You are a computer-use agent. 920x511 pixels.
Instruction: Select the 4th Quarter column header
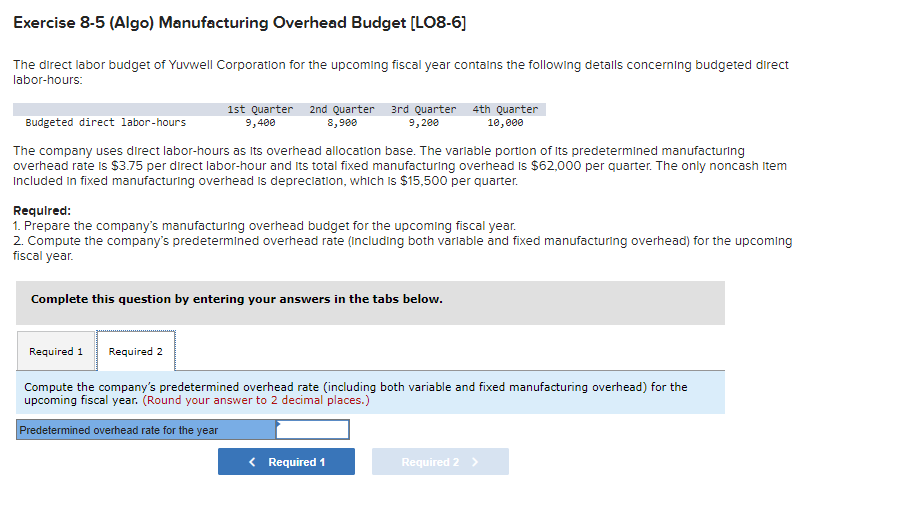coord(505,109)
